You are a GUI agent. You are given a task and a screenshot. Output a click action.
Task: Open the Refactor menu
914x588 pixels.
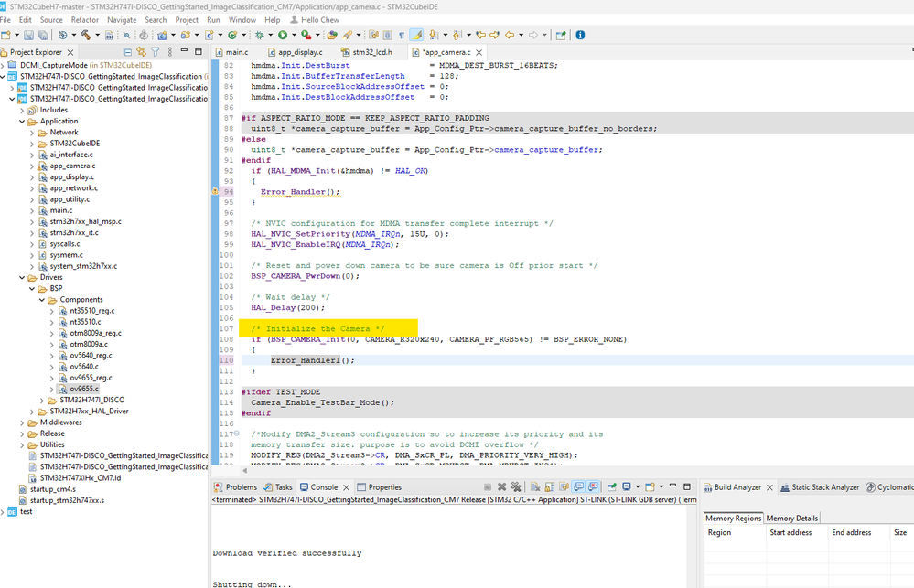[85, 19]
